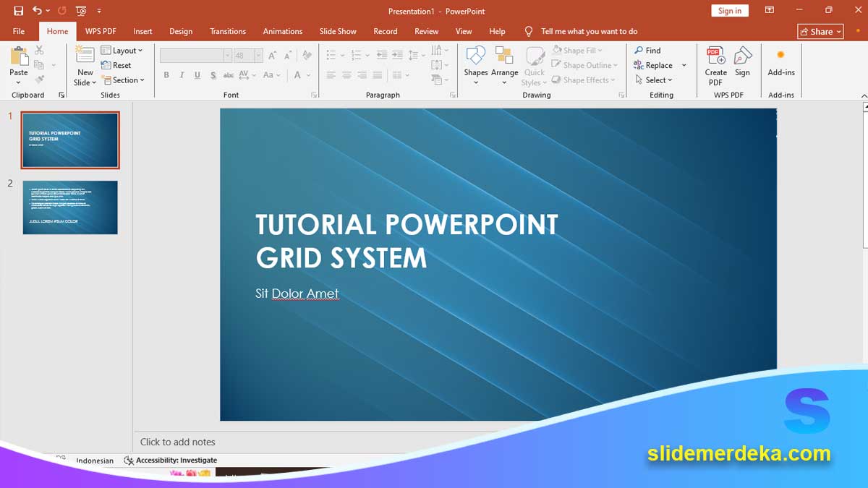Open the Transitions tab

(228, 31)
